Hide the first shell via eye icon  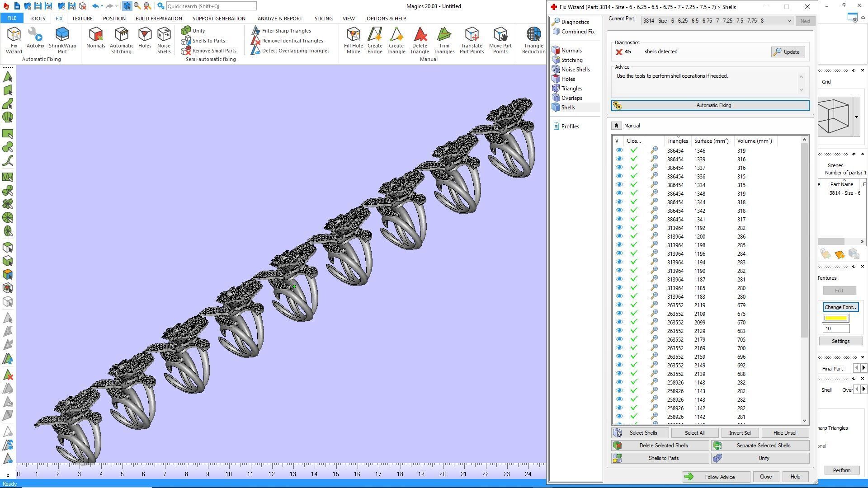[619, 150]
